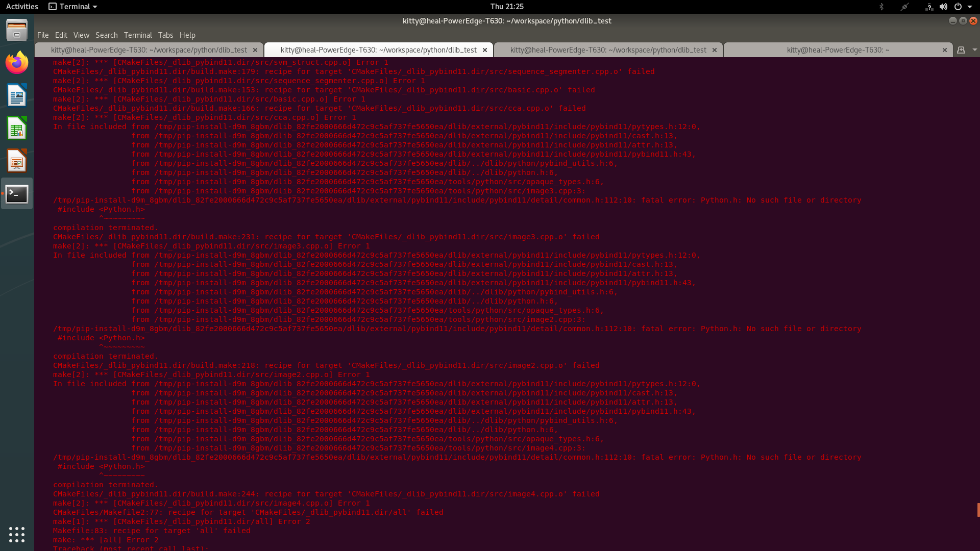Expand the tab list dropdown arrow
The width and height of the screenshot is (980, 551).
click(x=974, y=50)
